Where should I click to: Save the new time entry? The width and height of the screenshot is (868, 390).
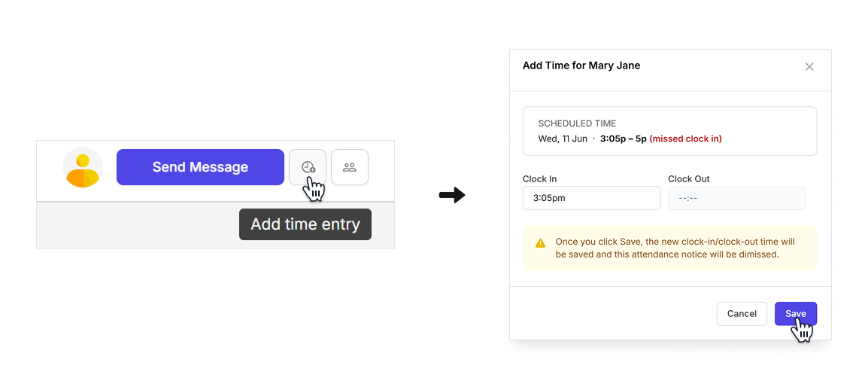click(x=795, y=314)
